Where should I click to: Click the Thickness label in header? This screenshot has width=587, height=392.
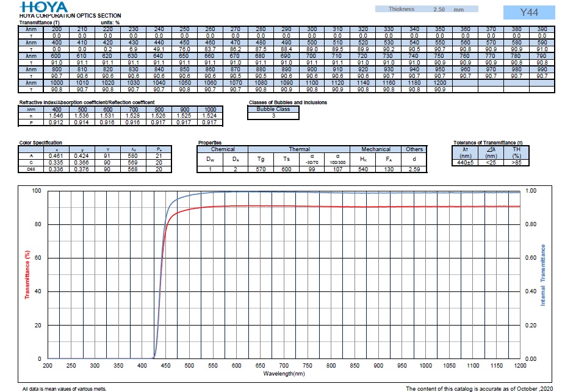(x=402, y=9)
